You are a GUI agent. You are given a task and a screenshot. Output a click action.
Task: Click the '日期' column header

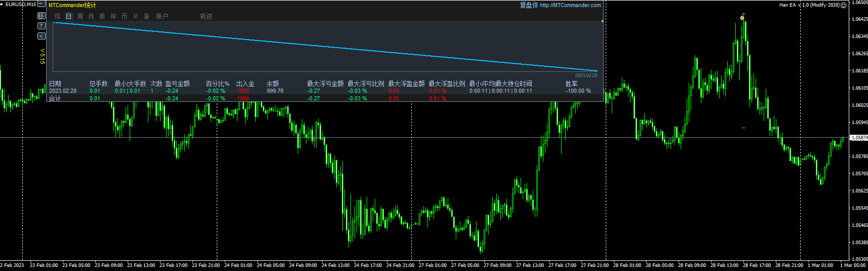pyautogui.click(x=55, y=84)
